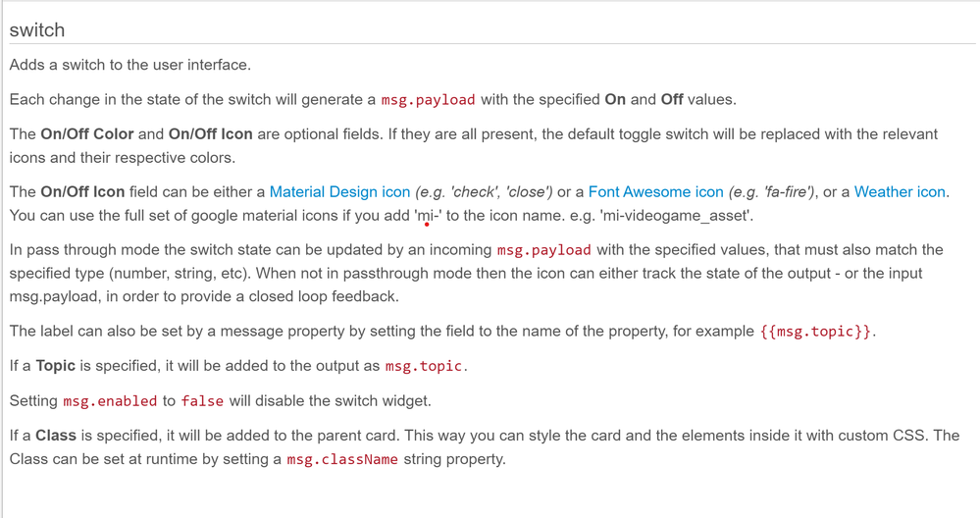This screenshot has height=518, width=980.
Task: Click msg.topic code after 'output as'
Action: (x=424, y=366)
